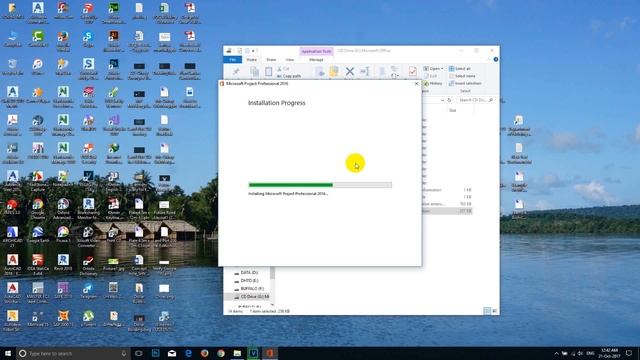Viewport: 640px width, 360px height.
Task: Open the Picasa 3 desktop shortcut
Action: point(63,235)
